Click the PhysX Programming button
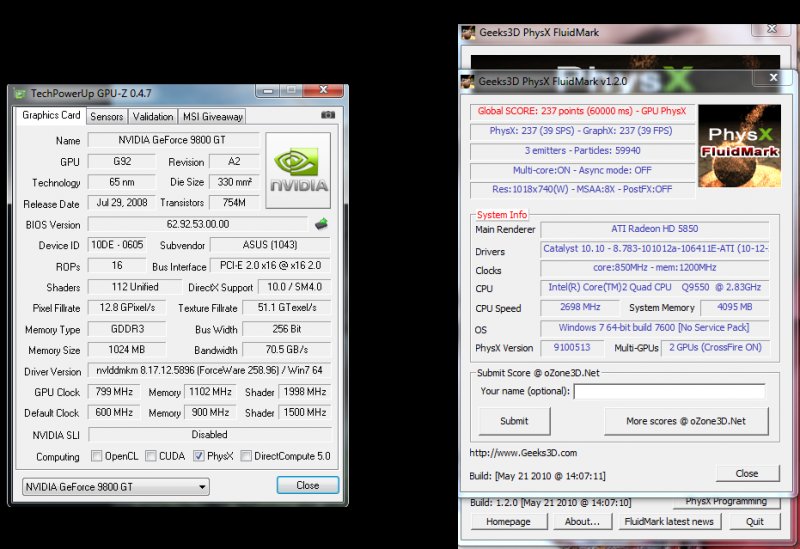This screenshot has width=800, height=549. (x=727, y=502)
